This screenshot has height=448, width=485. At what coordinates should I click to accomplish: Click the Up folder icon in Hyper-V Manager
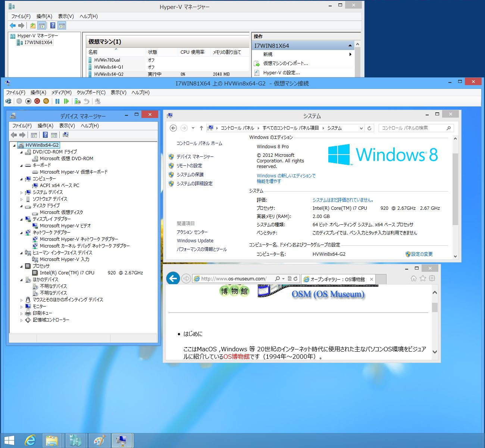click(x=33, y=25)
